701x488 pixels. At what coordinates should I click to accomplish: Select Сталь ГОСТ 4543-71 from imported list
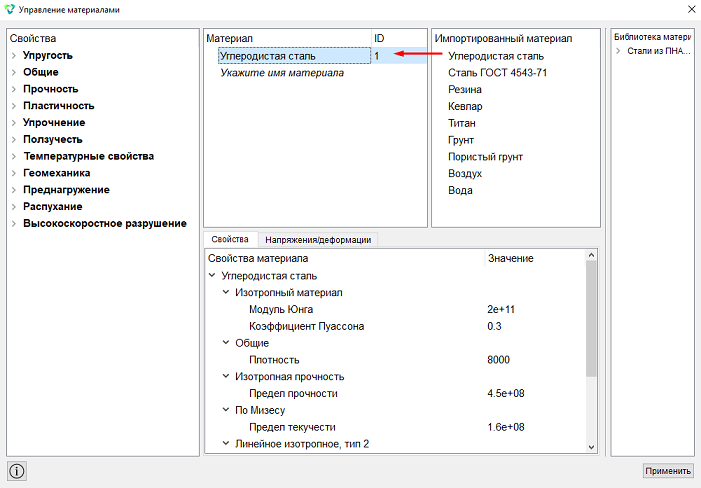pyautogui.click(x=498, y=73)
